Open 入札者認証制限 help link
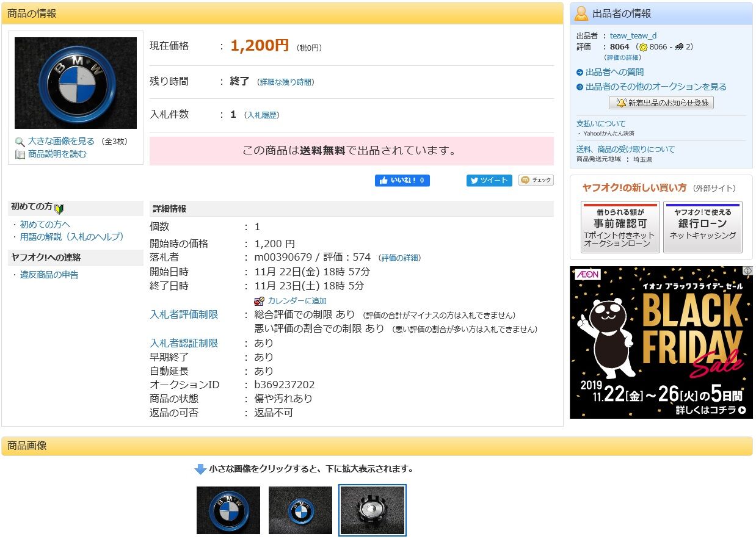Screen dimensions: 756x539 point(184,343)
